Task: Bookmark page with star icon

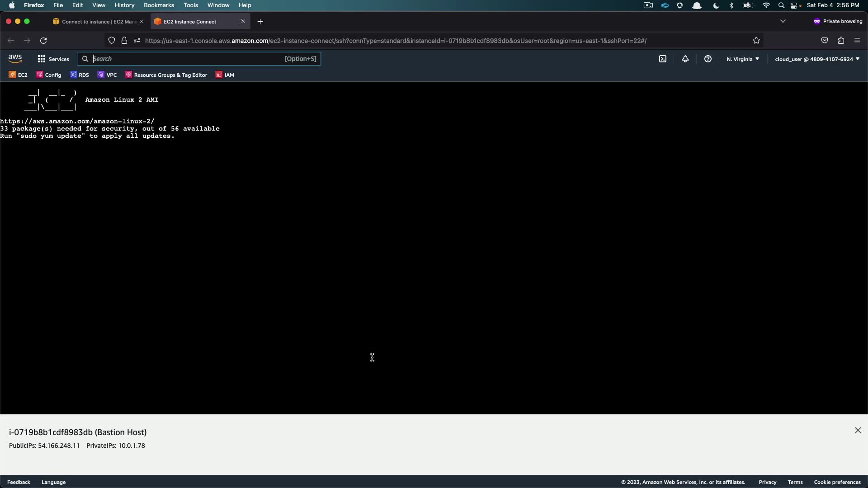Action: pyautogui.click(x=756, y=41)
